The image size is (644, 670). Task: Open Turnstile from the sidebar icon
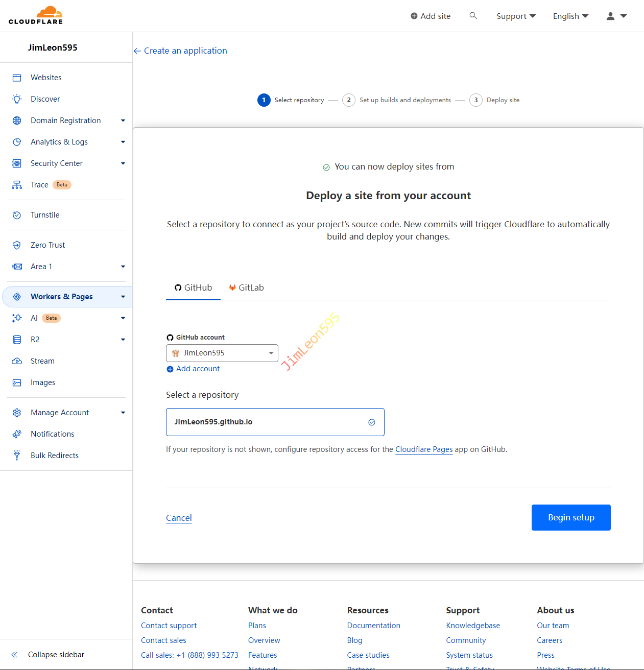[17, 215]
